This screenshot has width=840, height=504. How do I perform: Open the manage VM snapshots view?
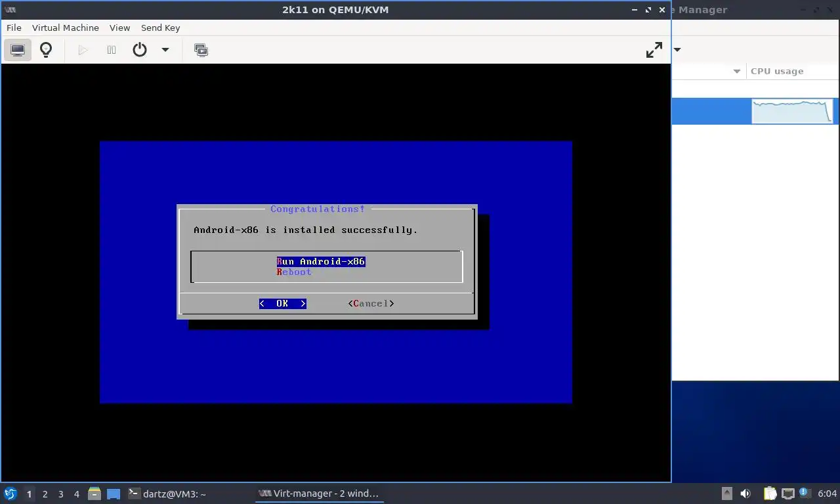pyautogui.click(x=201, y=50)
